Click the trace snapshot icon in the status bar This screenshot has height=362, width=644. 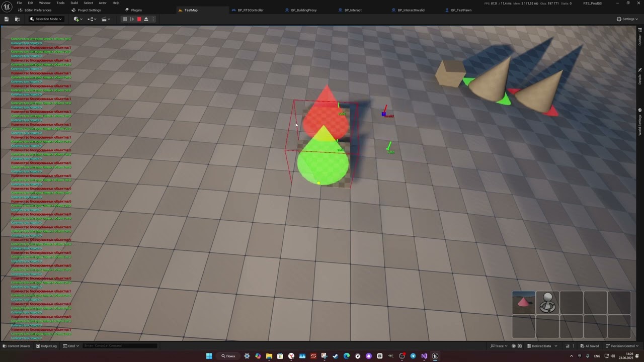[520, 346]
